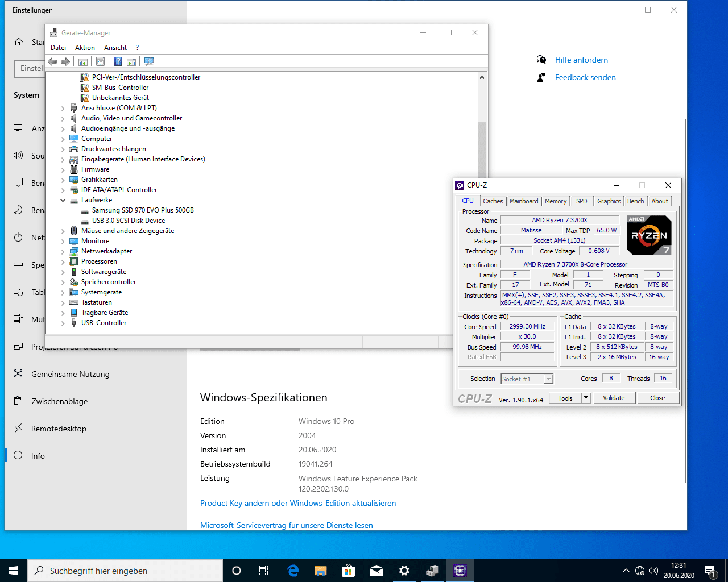Open Microsoft-Servicevertrag für unsere Dienste lesen link

287,525
